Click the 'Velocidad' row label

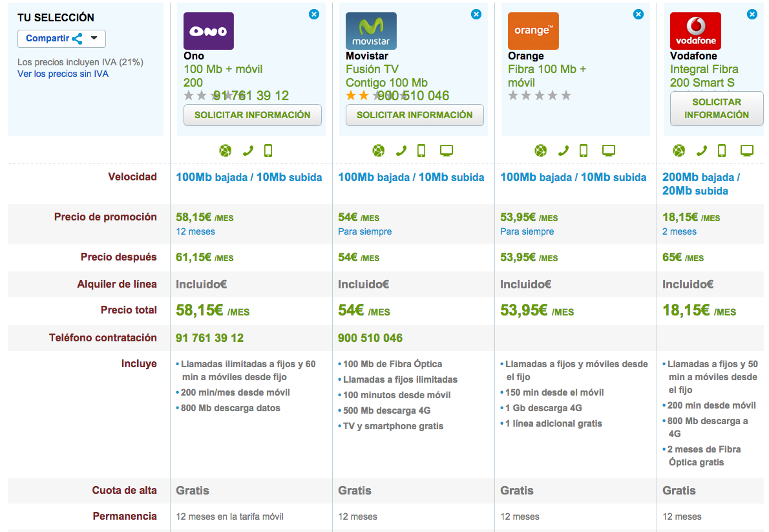132,176
